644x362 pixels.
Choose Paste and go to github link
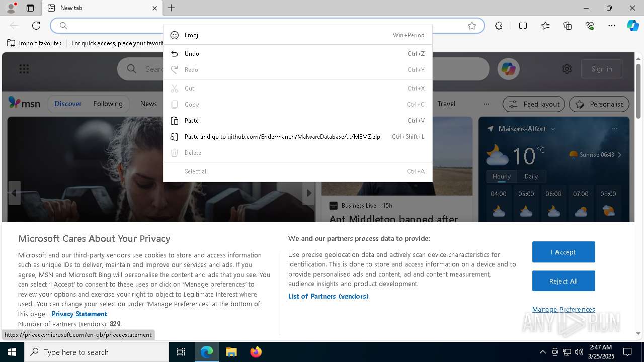click(x=297, y=137)
